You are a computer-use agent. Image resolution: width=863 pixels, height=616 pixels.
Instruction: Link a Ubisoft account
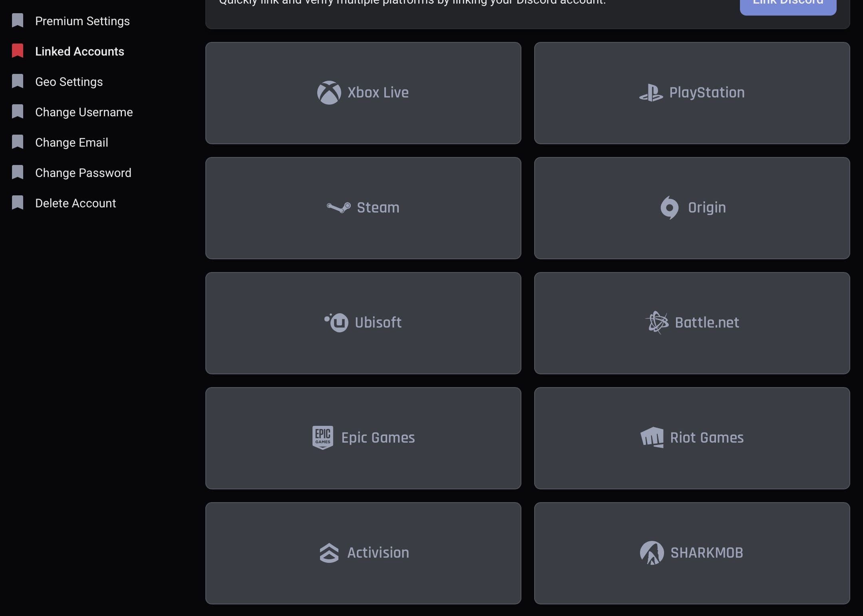[363, 323]
